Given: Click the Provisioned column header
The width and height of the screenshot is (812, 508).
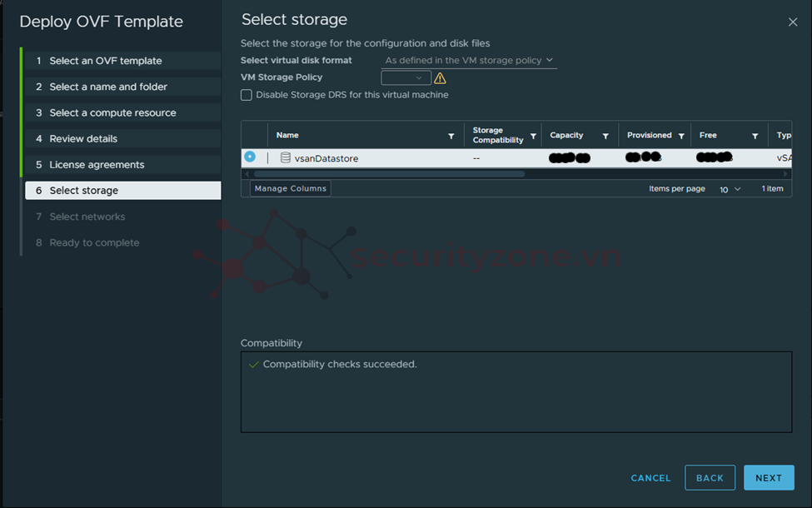Looking at the screenshot, I should [x=650, y=135].
